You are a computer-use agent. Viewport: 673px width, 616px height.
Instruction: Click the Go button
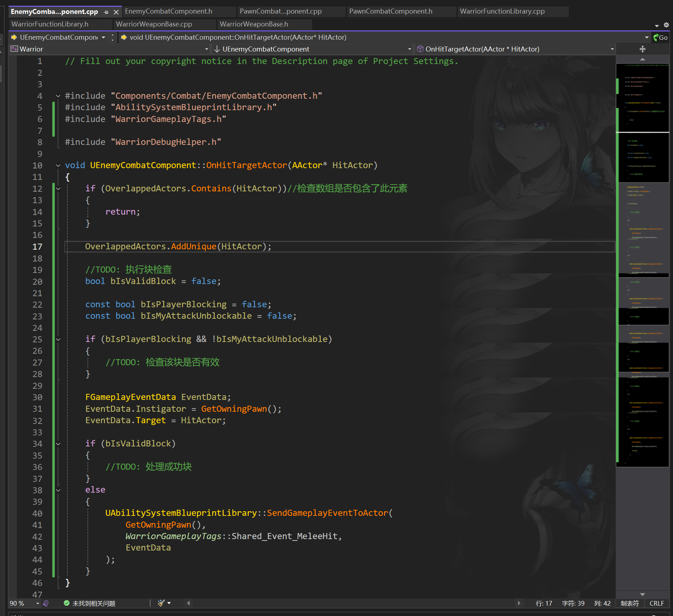click(x=660, y=38)
